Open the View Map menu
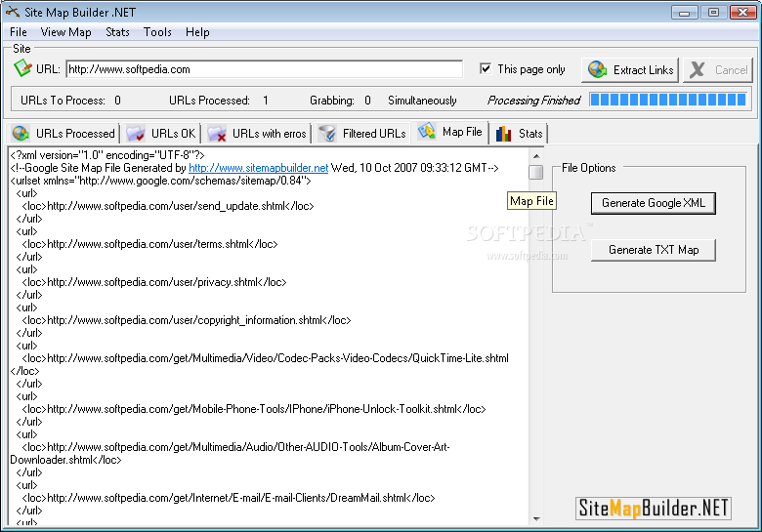 pyautogui.click(x=65, y=32)
